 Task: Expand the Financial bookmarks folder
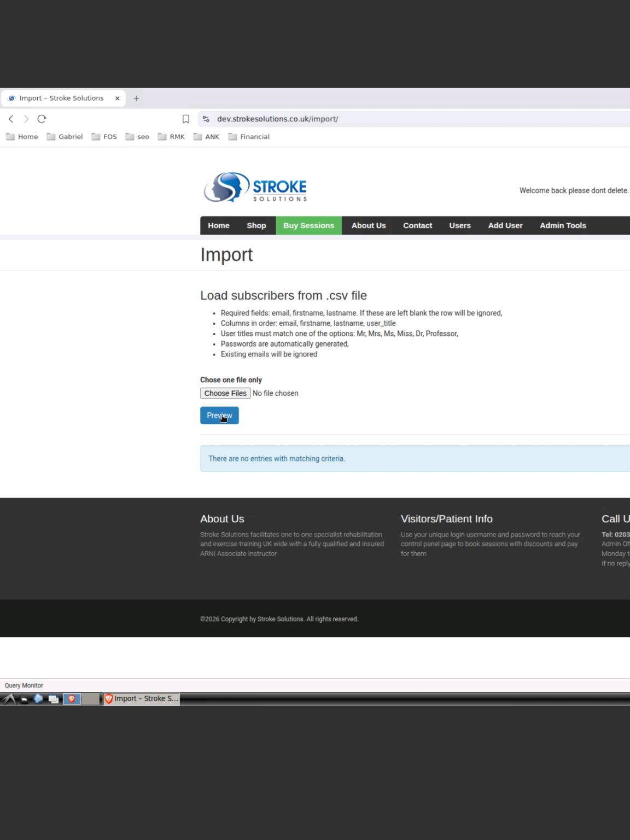[249, 137]
